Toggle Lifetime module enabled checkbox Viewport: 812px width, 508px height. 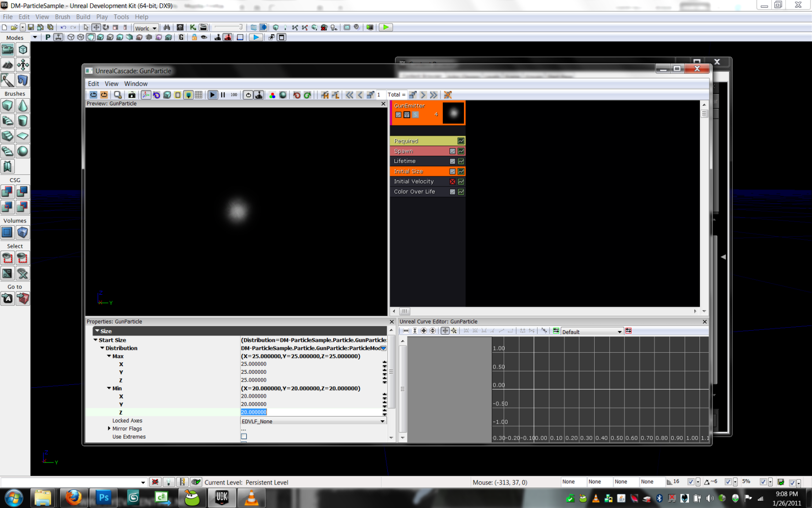(452, 161)
